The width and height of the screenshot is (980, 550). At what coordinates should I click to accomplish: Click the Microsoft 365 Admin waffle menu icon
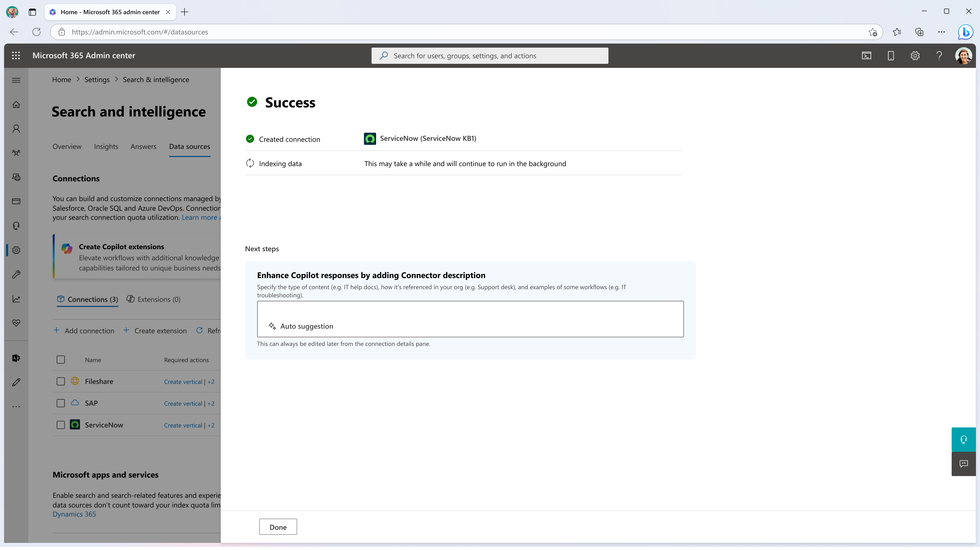coord(17,55)
